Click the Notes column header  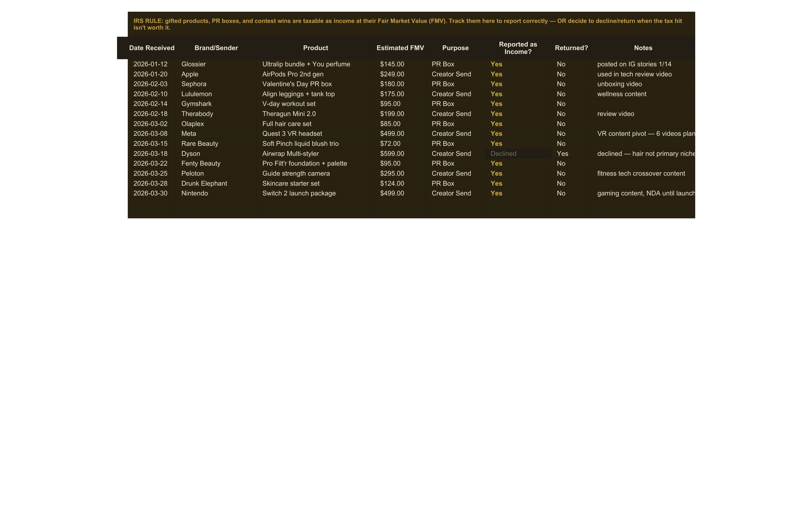643,48
